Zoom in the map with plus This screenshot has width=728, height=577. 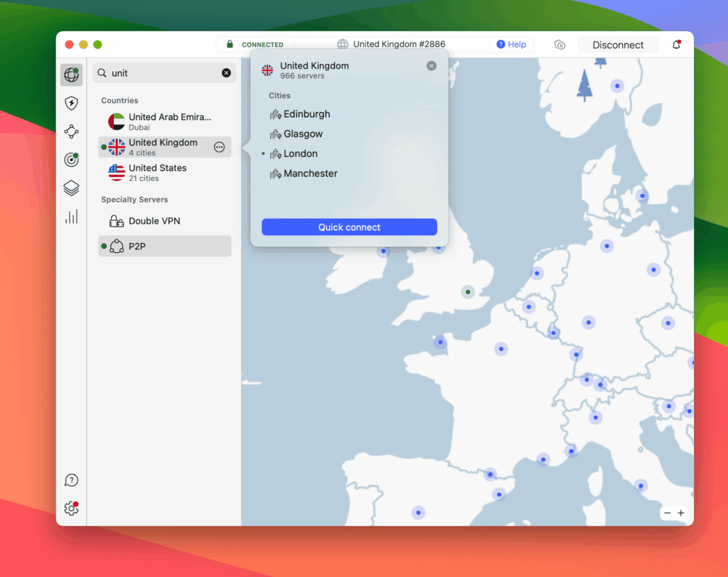[x=681, y=513]
